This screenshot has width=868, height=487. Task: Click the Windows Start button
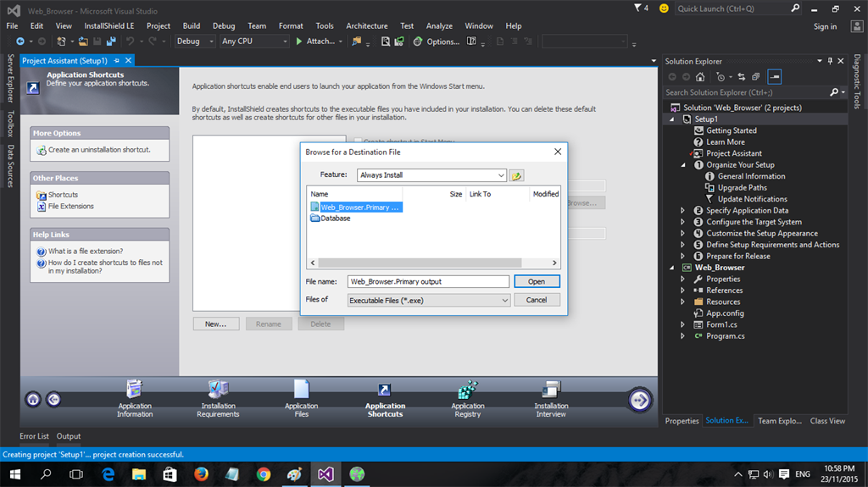pos(15,474)
